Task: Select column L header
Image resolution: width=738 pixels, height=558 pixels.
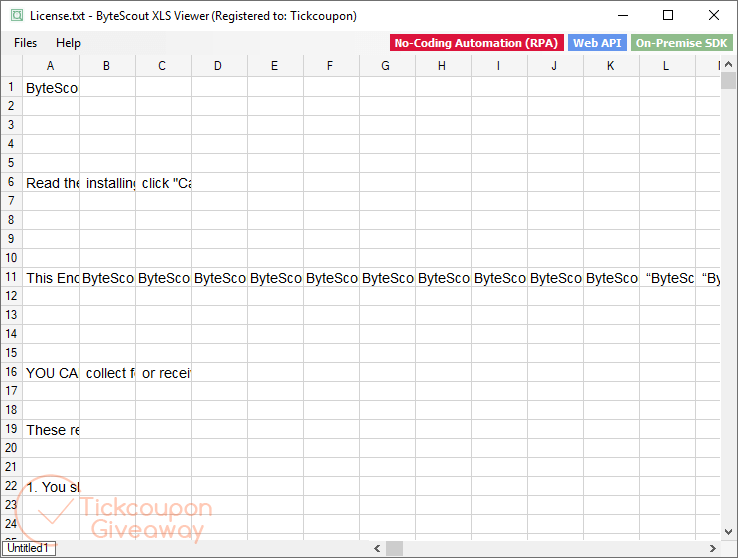Action: coord(667,66)
